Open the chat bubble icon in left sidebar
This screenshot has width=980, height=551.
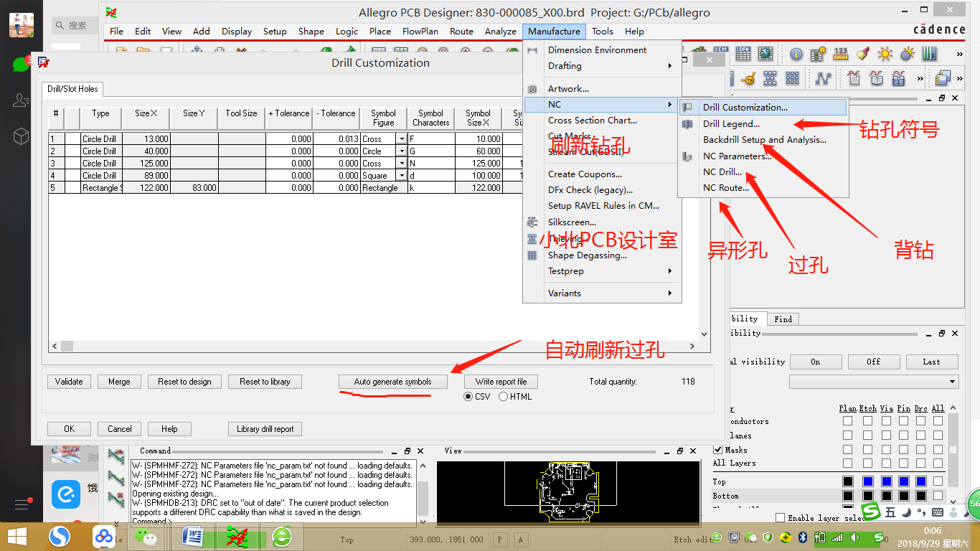point(21,65)
